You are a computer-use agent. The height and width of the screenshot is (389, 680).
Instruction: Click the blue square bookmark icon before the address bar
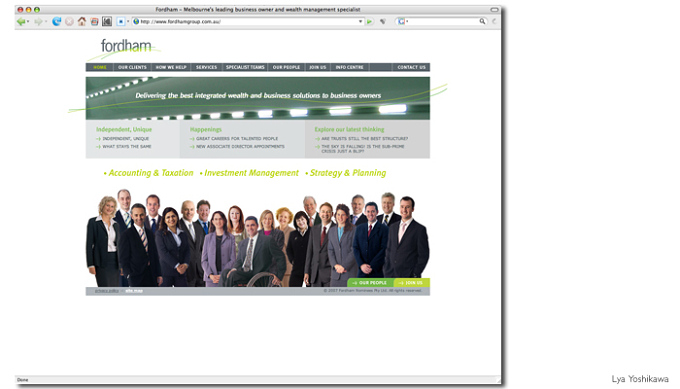pyautogui.click(x=121, y=21)
